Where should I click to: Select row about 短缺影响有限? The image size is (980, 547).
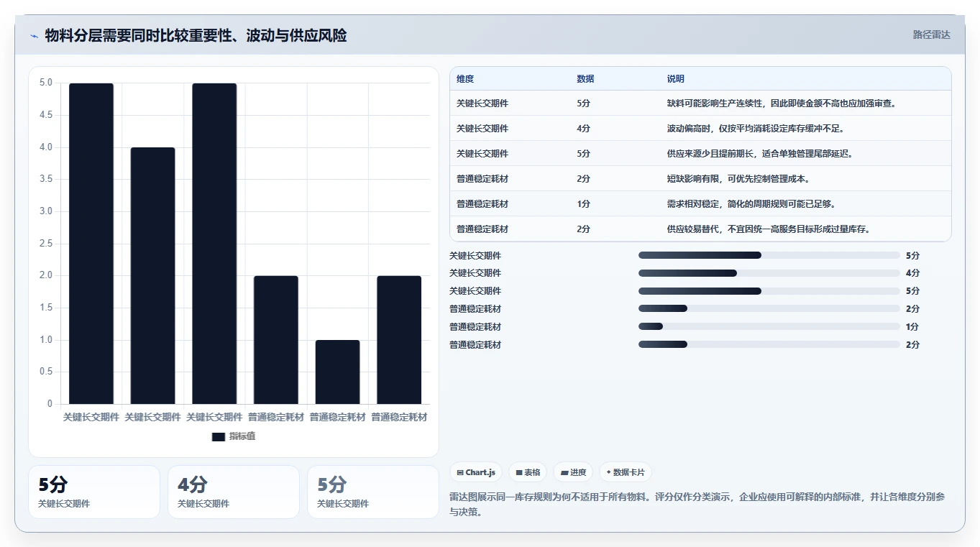coord(700,179)
